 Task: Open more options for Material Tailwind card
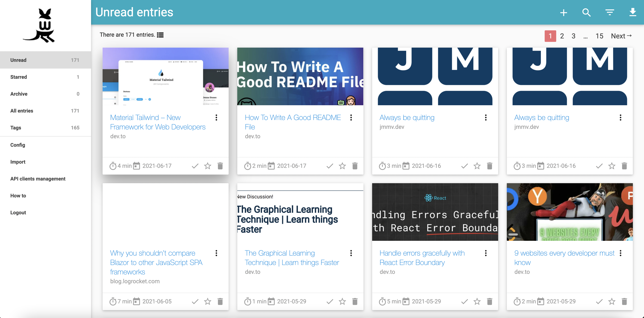[x=216, y=118]
